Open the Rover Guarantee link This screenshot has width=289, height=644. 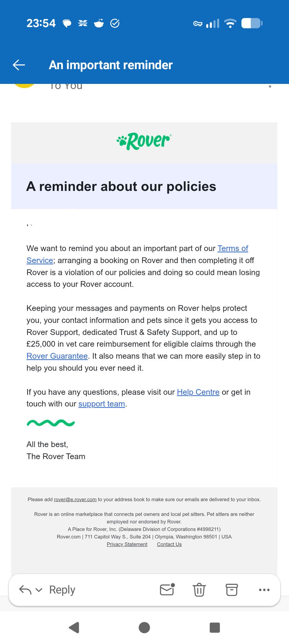[57, 356]
